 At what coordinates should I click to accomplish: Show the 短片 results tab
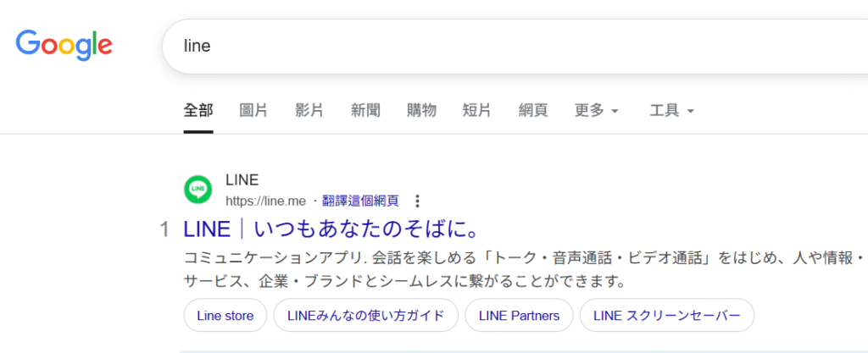[476, 111]
